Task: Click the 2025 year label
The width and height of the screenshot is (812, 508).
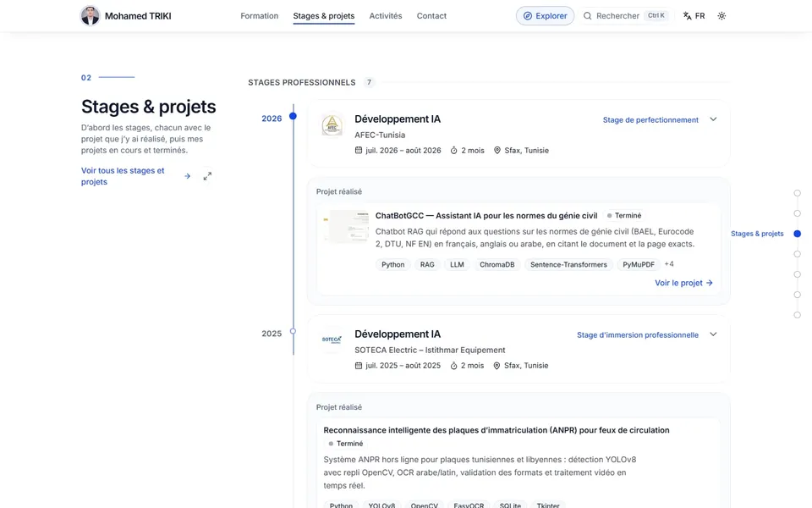Action: (x=272, y=334)
